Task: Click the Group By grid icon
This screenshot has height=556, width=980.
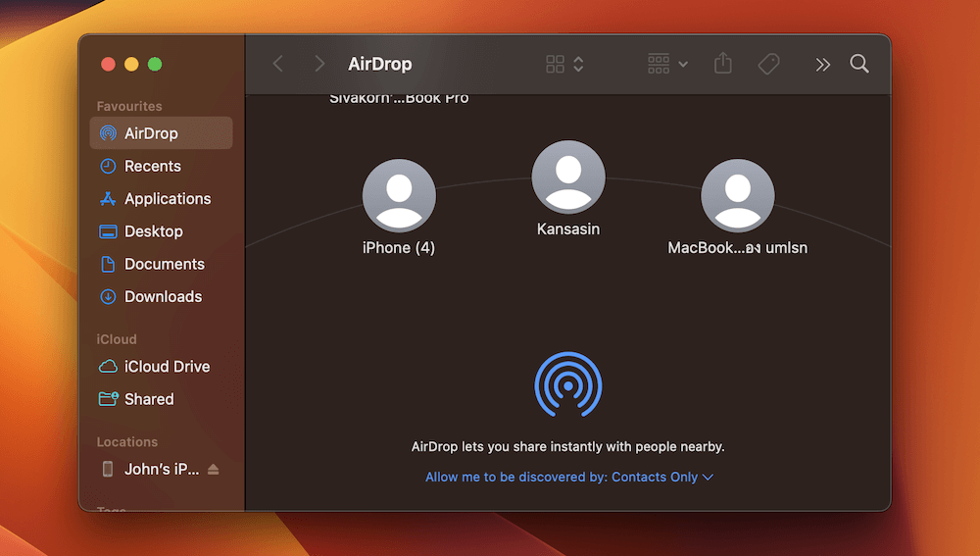Action: 659,64
